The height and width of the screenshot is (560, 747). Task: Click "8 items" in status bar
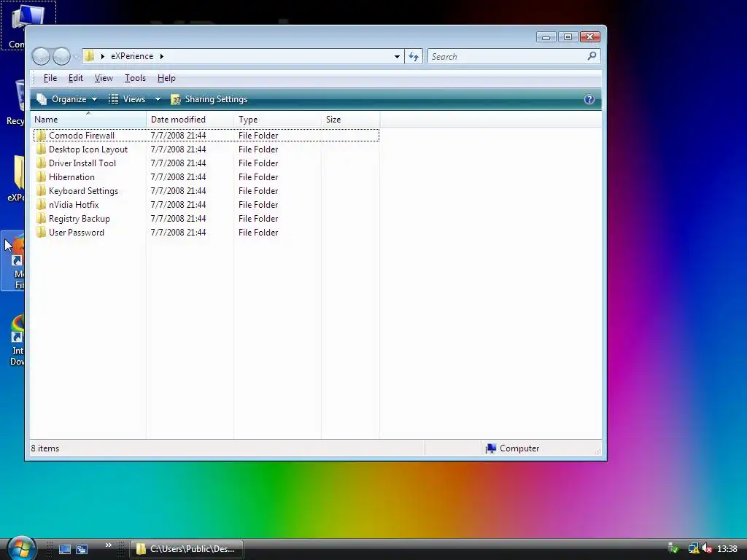(x=44, y=448)
